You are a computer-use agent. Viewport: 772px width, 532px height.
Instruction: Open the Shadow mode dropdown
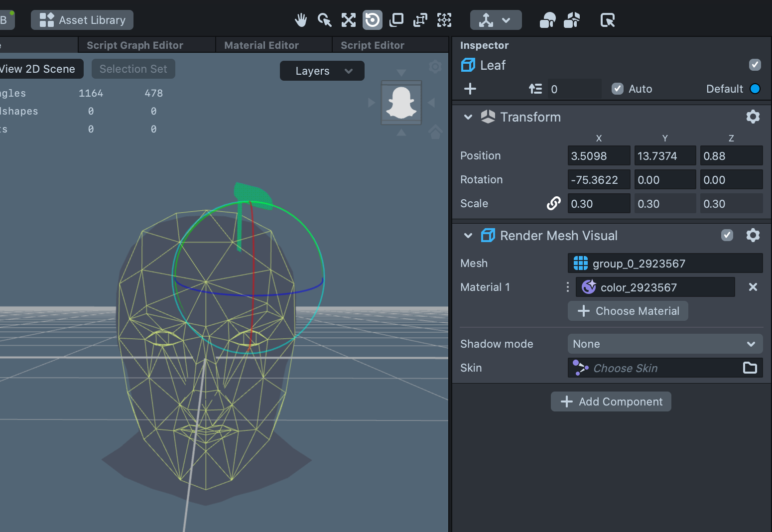(664, 344)
